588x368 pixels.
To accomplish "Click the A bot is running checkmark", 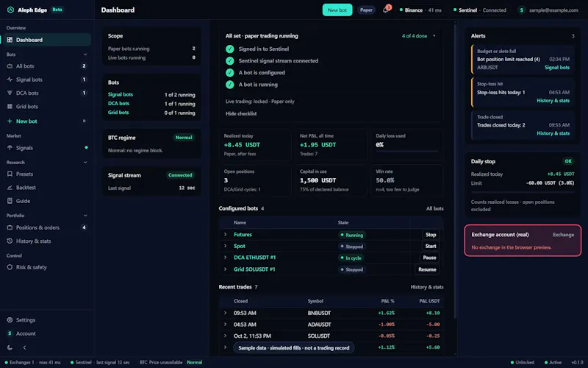I will (x=230, y=85).
